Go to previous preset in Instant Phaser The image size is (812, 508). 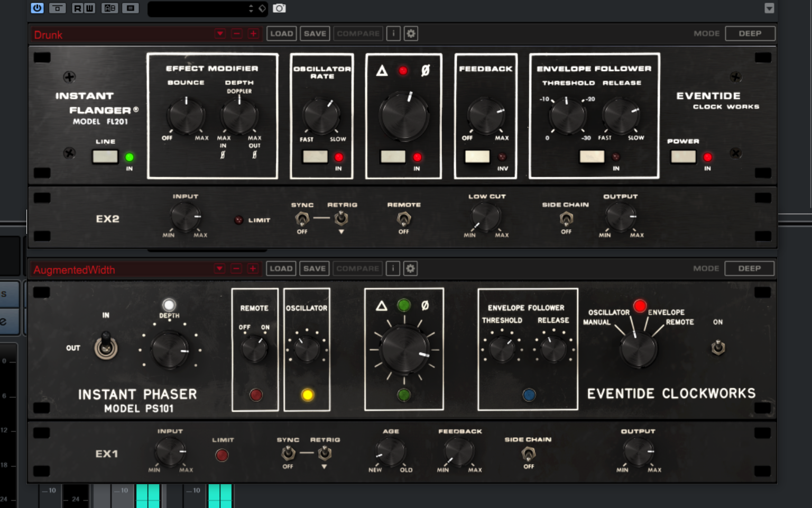pyautogui.click(x=236, y=269)
